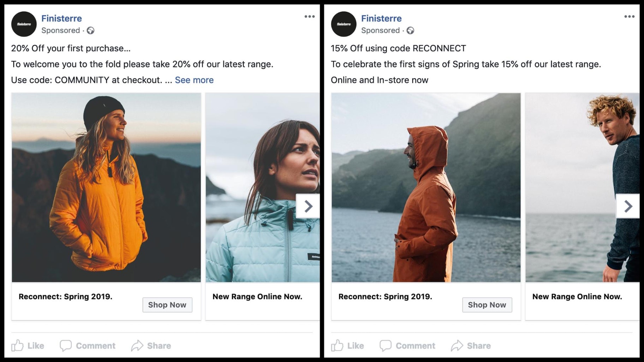Viewport: 644px width, 362px height.
Task: Click the globe icon beside right Sponsored label
Action: tap(411, 31)
